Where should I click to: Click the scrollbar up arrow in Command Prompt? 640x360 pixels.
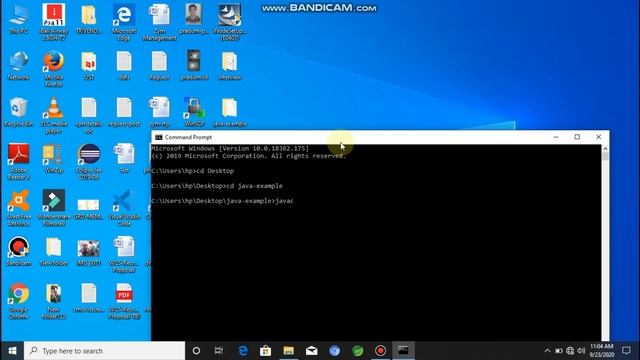click(605, 149)
